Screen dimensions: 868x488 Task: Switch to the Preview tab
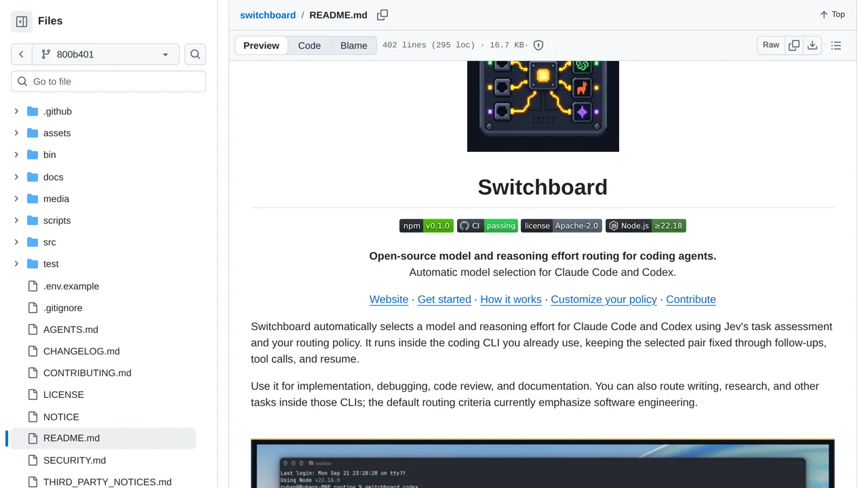click(261, 45)
